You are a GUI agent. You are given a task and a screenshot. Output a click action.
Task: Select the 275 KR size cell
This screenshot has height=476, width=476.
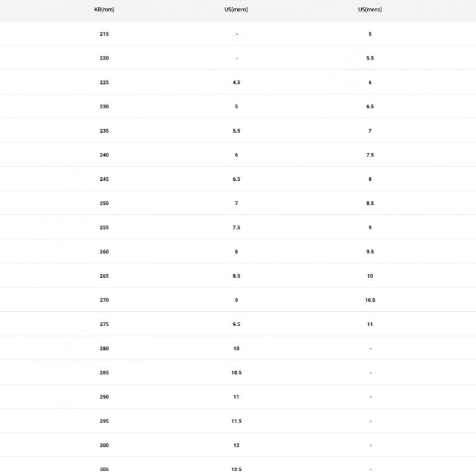(104, 324)
